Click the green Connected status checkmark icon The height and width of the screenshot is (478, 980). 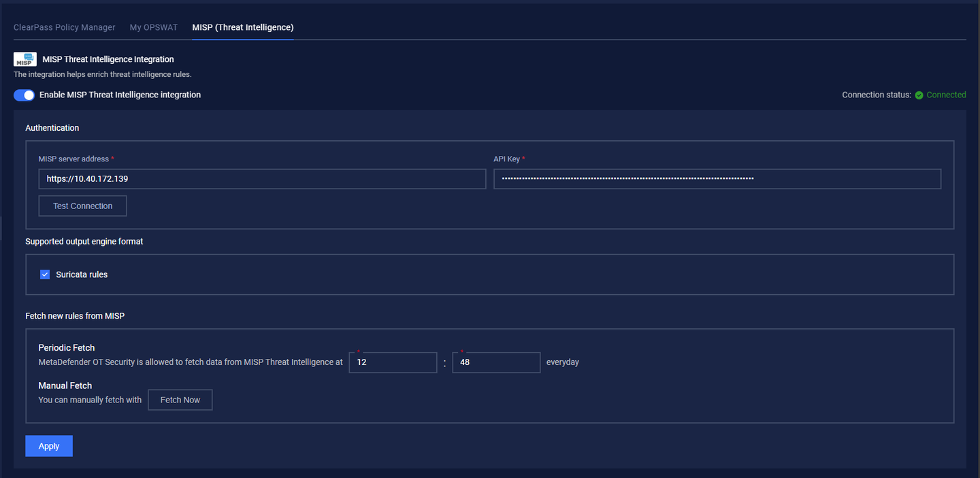pyautogui.click(x=919, y=95)
